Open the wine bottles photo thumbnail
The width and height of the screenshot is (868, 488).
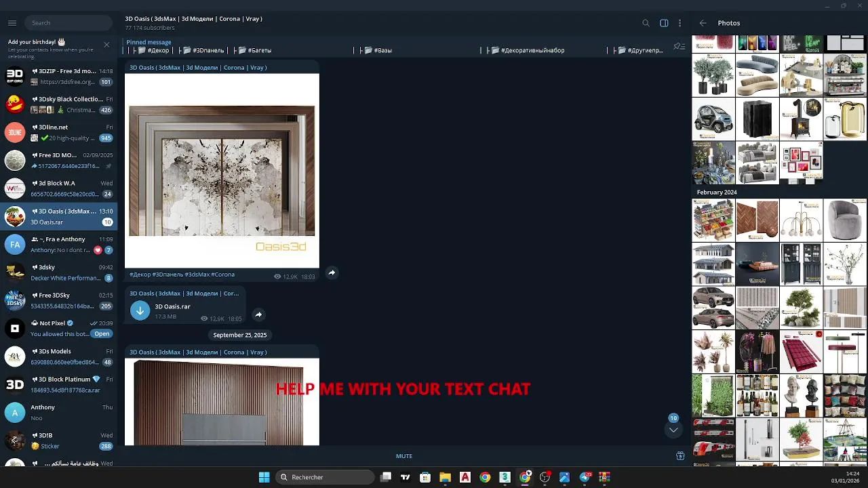(x=757, y=396)
